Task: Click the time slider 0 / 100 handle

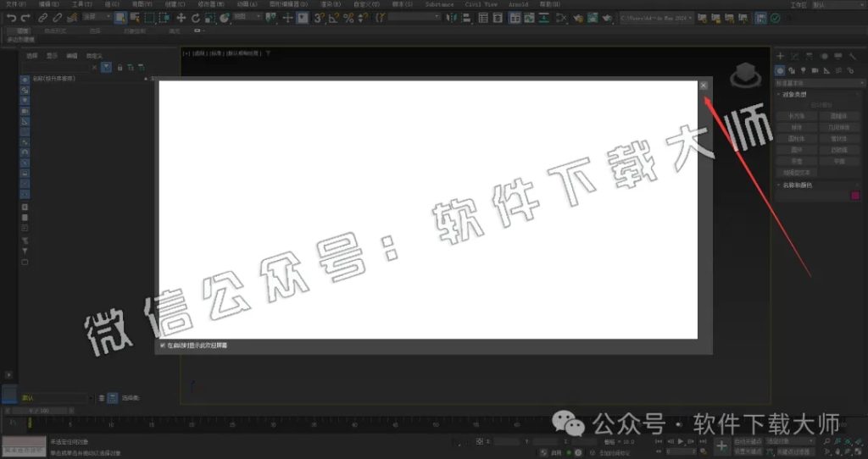Action: (39, 411)
